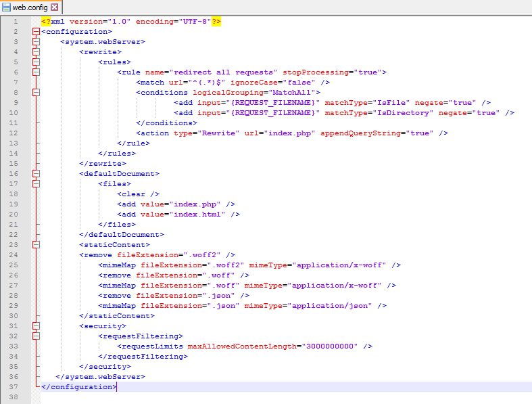Collapse the rule name fold marker

coord(37,72)
